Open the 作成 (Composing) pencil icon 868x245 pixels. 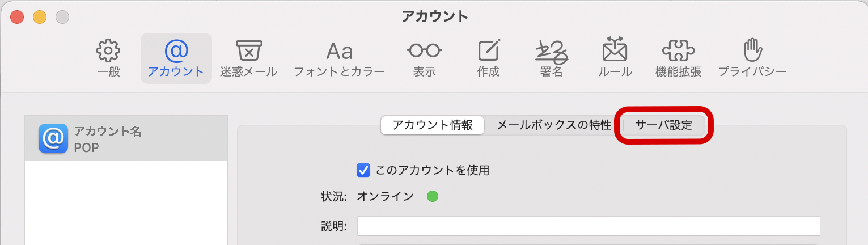489,52
